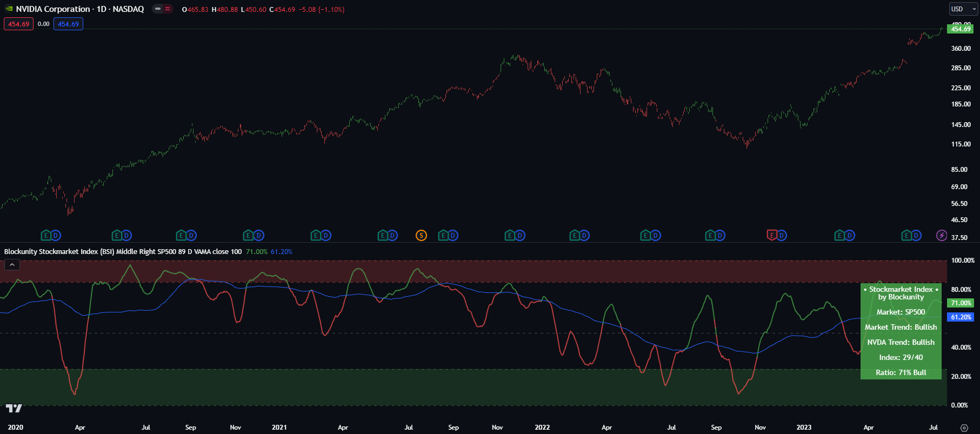980x434 pixels.
Task: Click the blue 454.69 buy price button
Action: (x=68, y=24)
